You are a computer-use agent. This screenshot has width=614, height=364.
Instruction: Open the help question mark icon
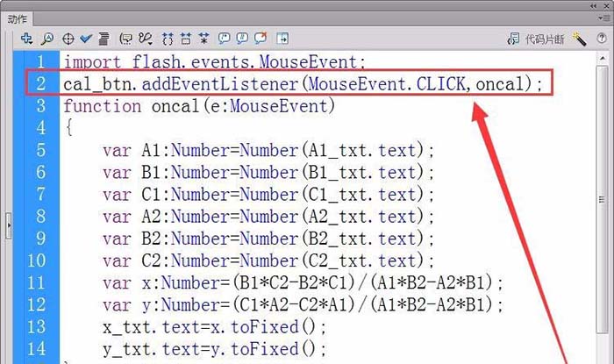[602, 38]
